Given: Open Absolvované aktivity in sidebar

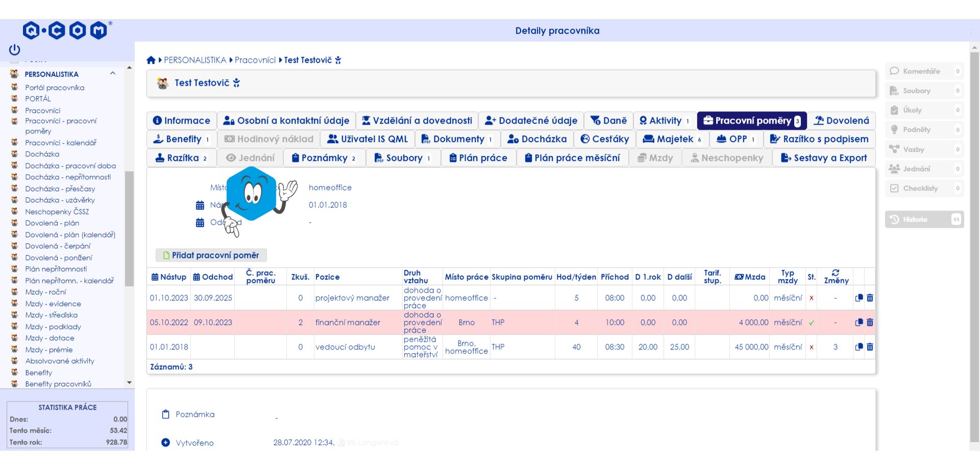Looking at the screenshot, I should pyautogui.click(x=60, y=361).
